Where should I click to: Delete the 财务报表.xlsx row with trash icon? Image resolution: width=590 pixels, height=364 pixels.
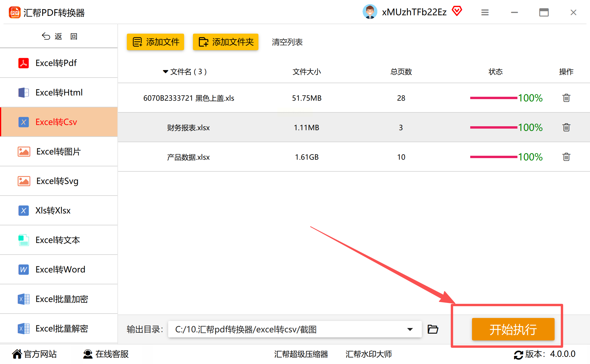[x=566, y=127]
